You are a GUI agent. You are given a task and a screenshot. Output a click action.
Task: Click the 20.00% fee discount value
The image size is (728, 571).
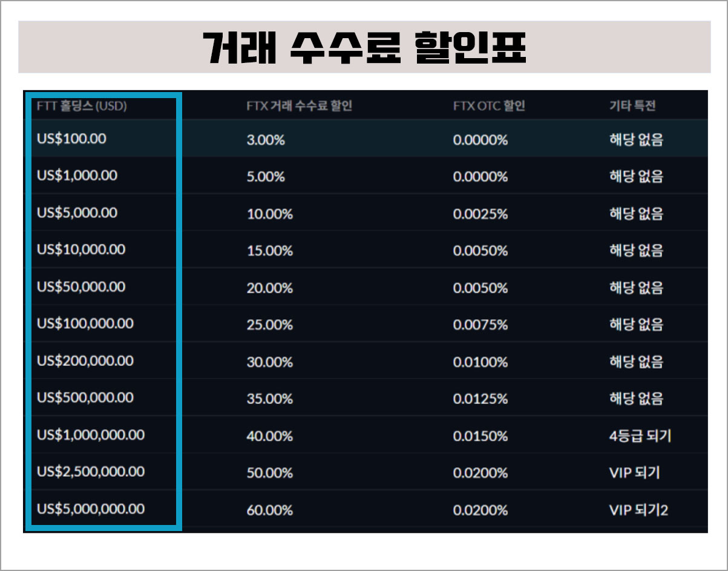coord(270,288)
